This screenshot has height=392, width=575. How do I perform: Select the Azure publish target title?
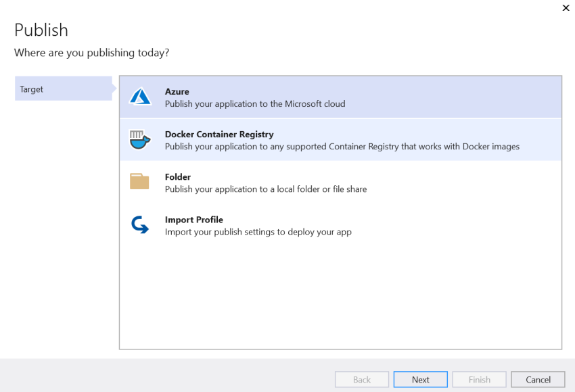(x=177, y=91)
